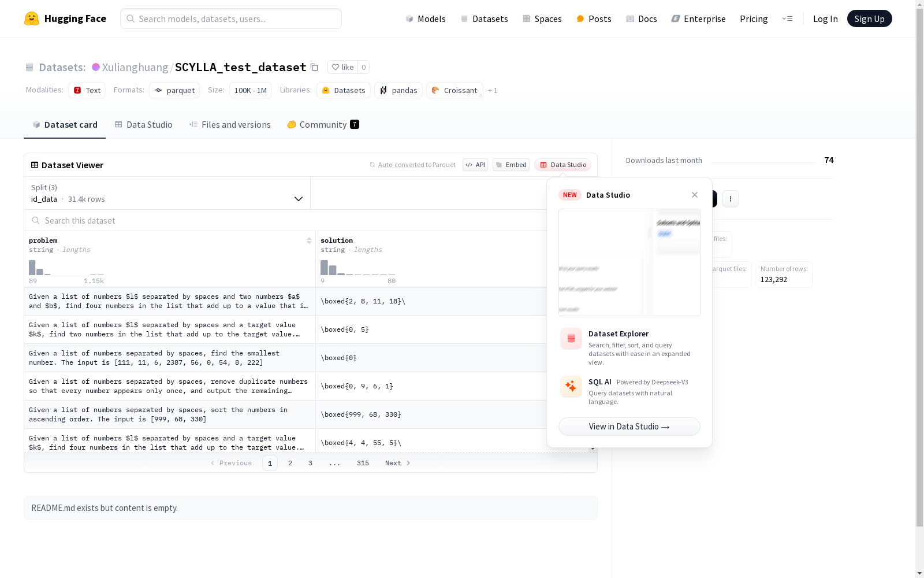Go to Datasets in top navigation
924x578 pixels.
[484, 18]
